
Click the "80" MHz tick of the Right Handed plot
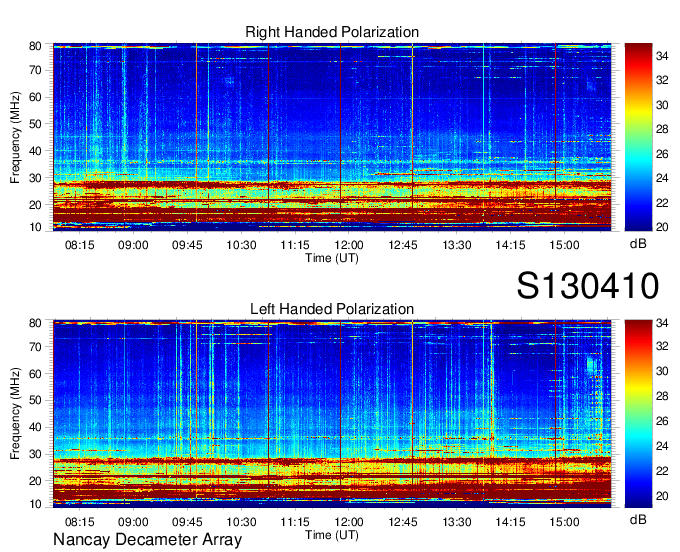tap(35, 46)
